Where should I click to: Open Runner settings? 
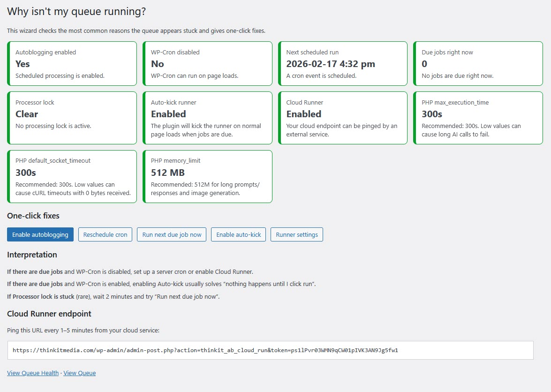click(296, 234)
